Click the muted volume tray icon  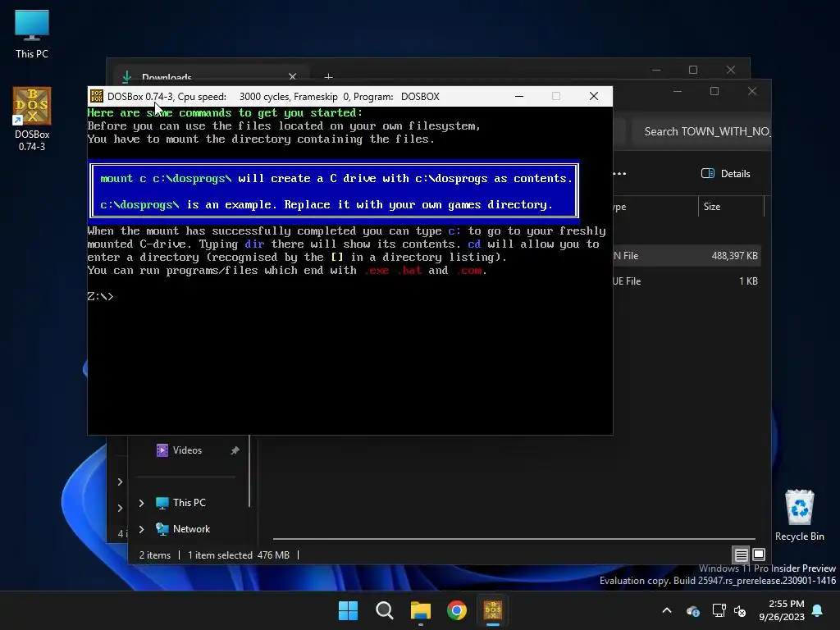tap(741, 610)
